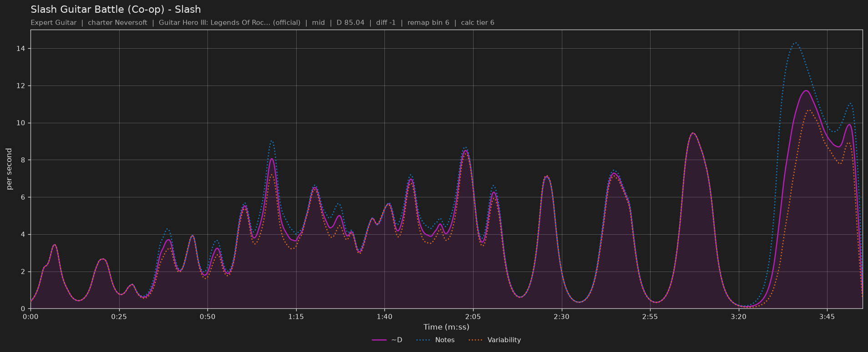The width and height of the screenshot is (868, 352).
Task: Click the 'calc tier 6' label
Action: [x=477, y=23]
